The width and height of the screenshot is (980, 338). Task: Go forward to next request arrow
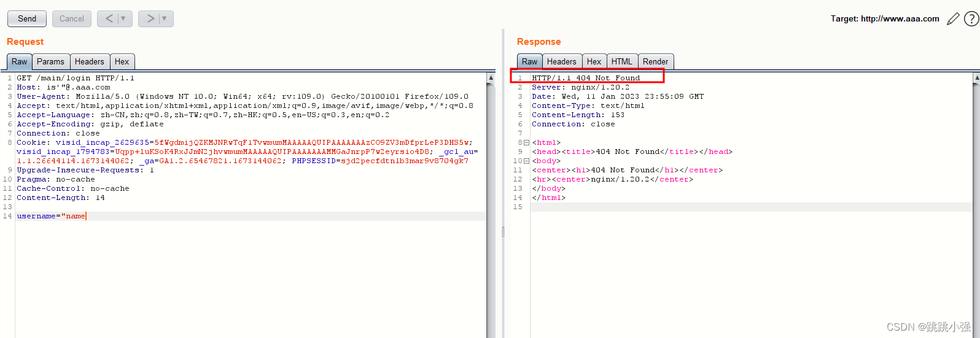tap(150, 18)
